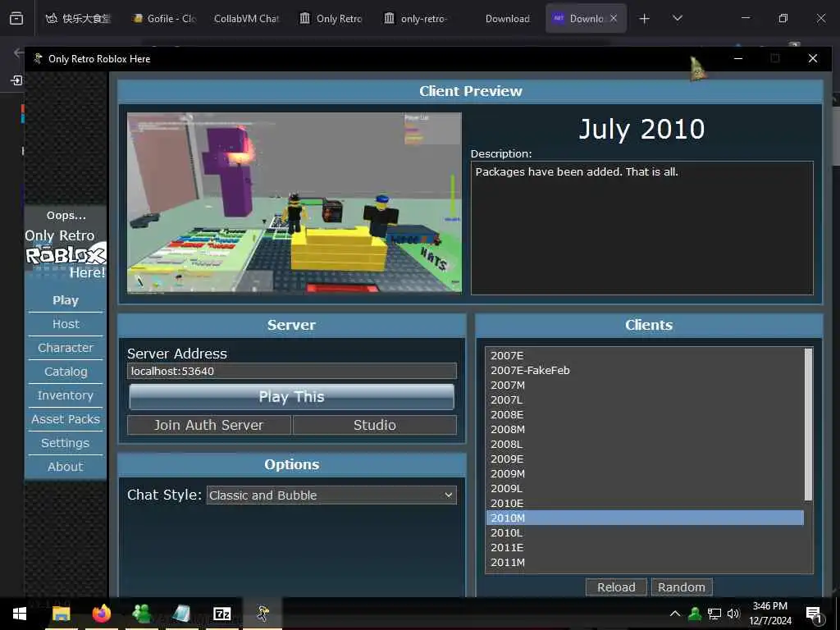This screenshot has width=840, height=630.
Task: Select client 2010E in list
Action: point(645,503)
